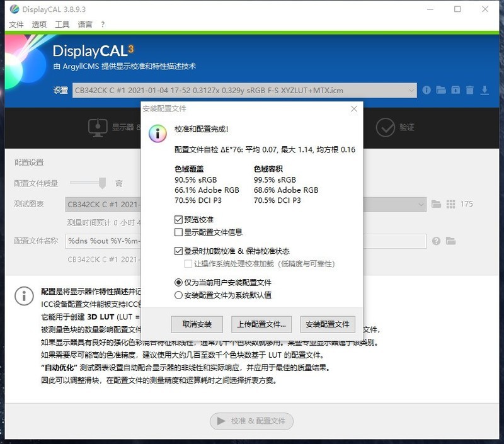Click the settings info icon beside the profile dropdown
Screen dimensions: 504x444
point(427,90)
